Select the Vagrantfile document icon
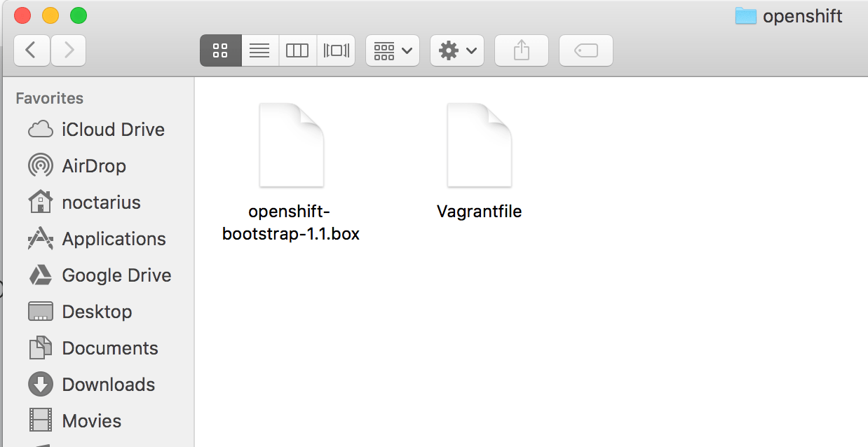868x447 pixels. pyautogui.click(x=480, y=145)
